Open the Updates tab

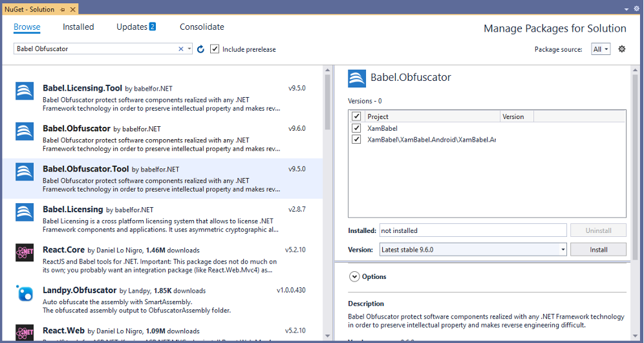click(131, 27)
